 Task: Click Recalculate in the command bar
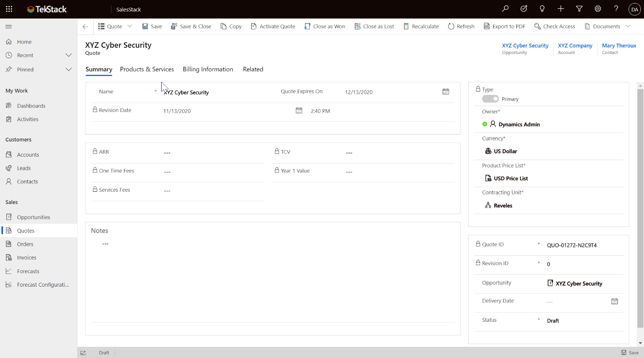[421, 26]
